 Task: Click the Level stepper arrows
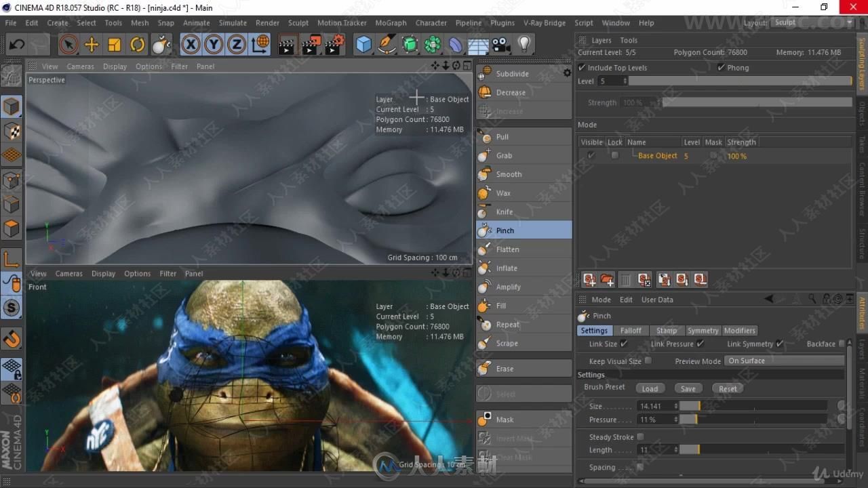[624, 81]
